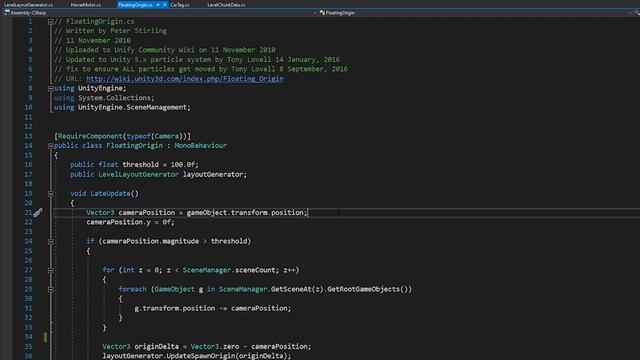Click 'LevelLayoutGenerator' type on line 17

click(138, 174)
